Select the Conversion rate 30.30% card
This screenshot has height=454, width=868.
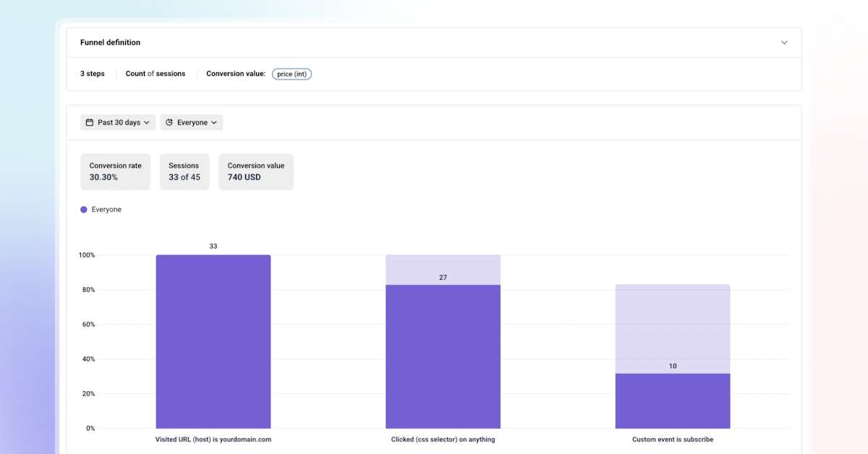pos(115,171)
